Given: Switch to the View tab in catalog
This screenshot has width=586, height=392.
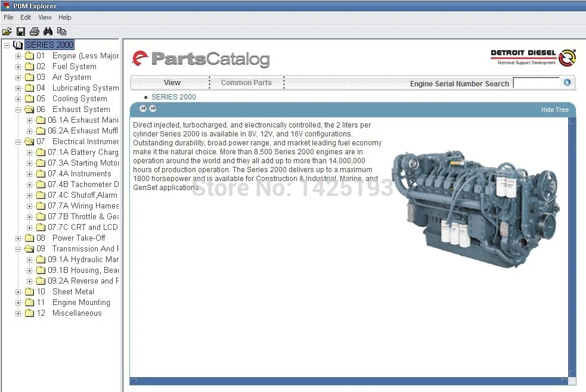Looking at the screenshot, I should pos(172,82).
